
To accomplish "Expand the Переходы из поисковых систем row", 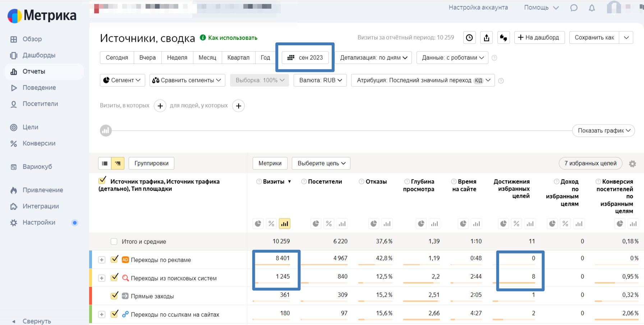I will pos(102,278).
